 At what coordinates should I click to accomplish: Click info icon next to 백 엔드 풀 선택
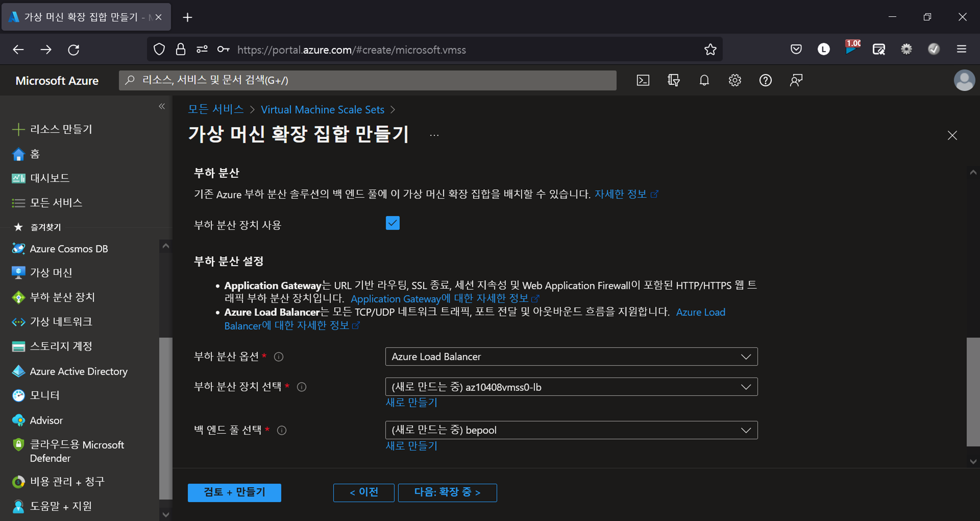pyautogui.click(x=282, y=430)
